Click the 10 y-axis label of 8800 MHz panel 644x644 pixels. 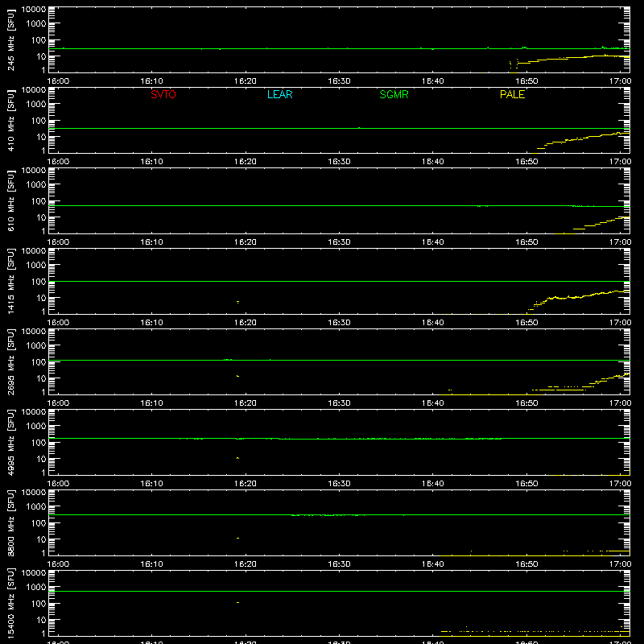41,539
